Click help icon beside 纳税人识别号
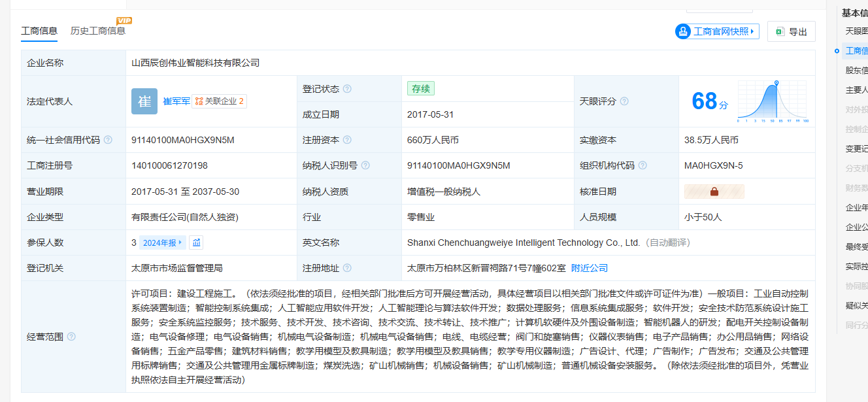868x402 pixels. point(365,166)
